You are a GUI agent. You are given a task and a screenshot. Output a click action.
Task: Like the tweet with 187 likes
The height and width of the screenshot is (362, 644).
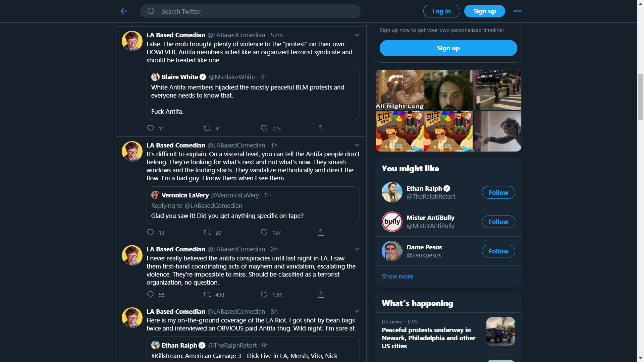click(x=264, y=233)
